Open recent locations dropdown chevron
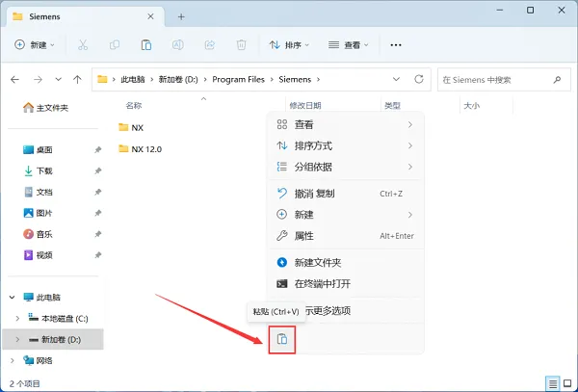This screenshot has width=578, height=392. (x=58, y=79)
